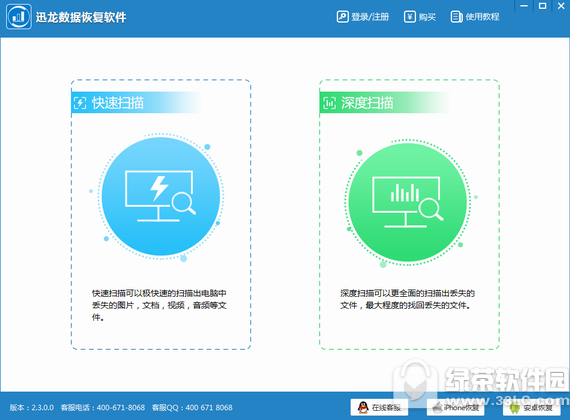Viewport: 570px width, 420px height.
Task: Click the Android robot icon
Action: [x=514, y=408]
